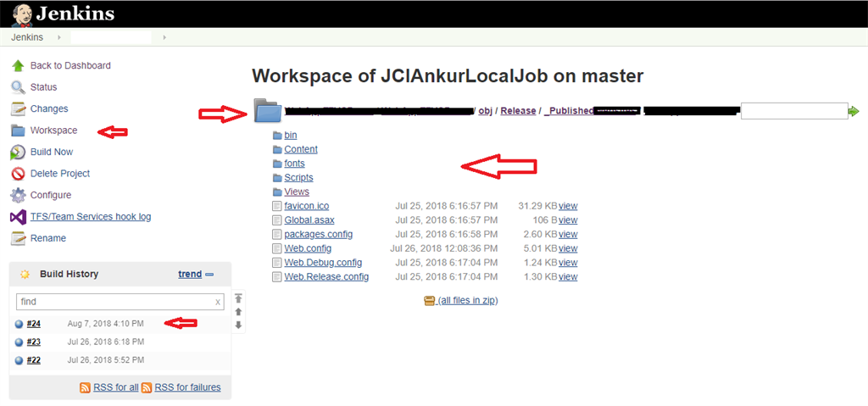Image resolution: width=868 pixels, height=406 pixels.
Task: Focus the build history find field
Action: pos(120,302)
